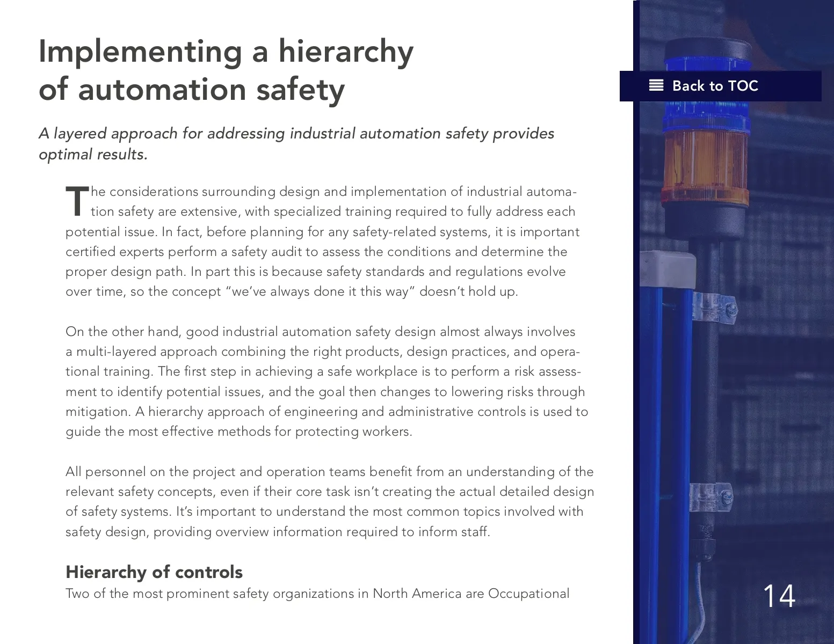Click the paragraph starting "All personnel"
The height and width of the screenshot is (644, 834).
pyautogui.click(x=329, y=501)
